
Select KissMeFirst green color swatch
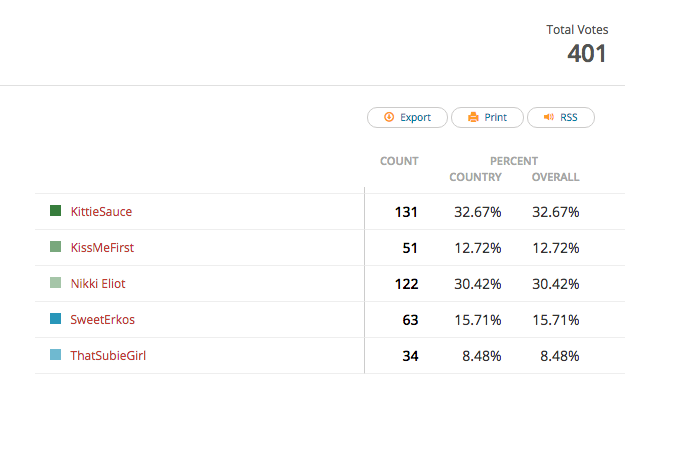click(55, 246)
